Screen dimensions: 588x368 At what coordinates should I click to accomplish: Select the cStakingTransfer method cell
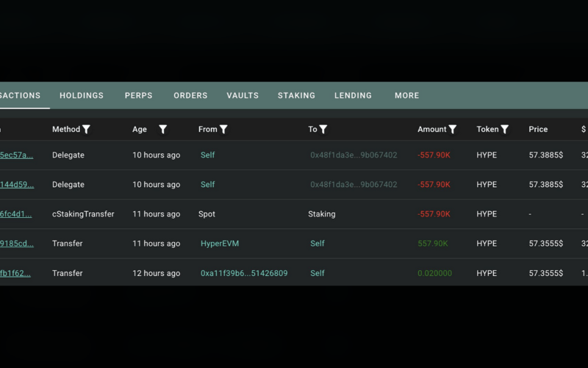pos(83,214)
